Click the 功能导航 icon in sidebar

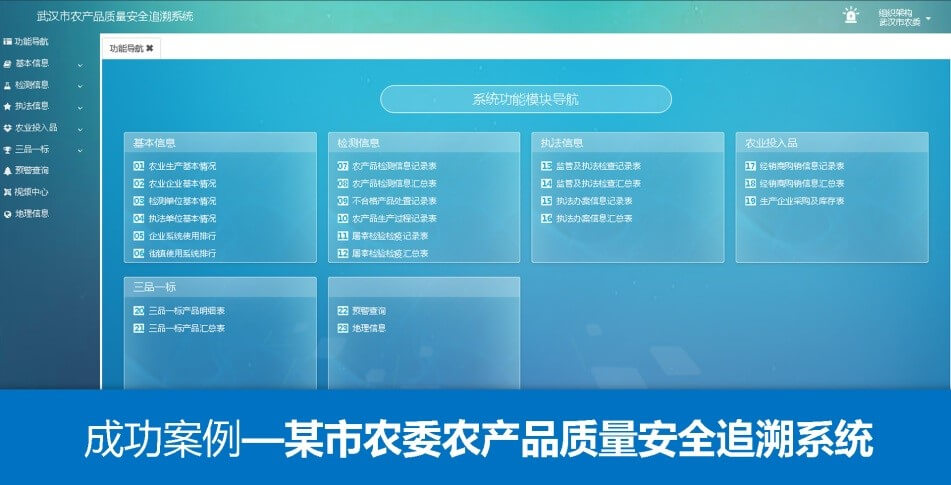click(x=8, y=42)
